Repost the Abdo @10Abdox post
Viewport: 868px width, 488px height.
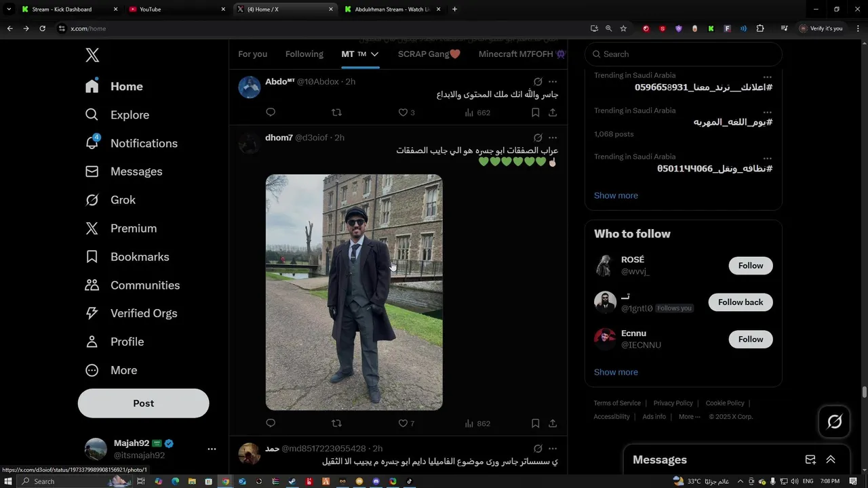pyautogui.click(x=336, y=113)
